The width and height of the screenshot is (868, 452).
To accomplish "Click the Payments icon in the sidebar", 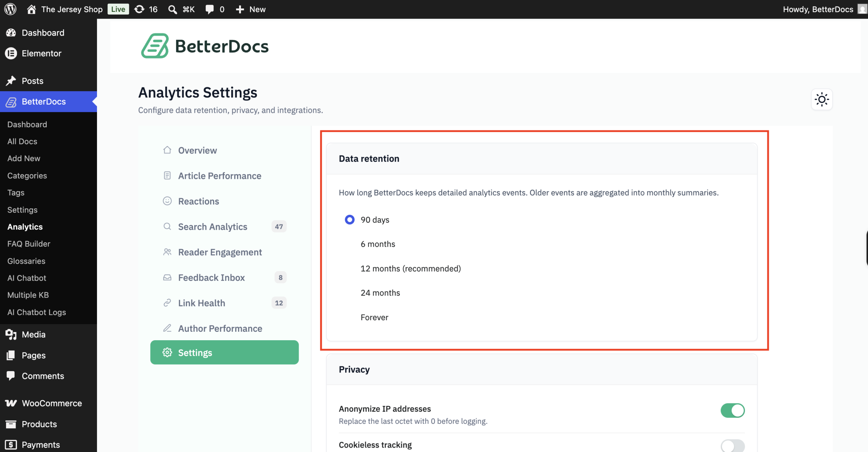I will pyautogui.click(x=11, y=445).
